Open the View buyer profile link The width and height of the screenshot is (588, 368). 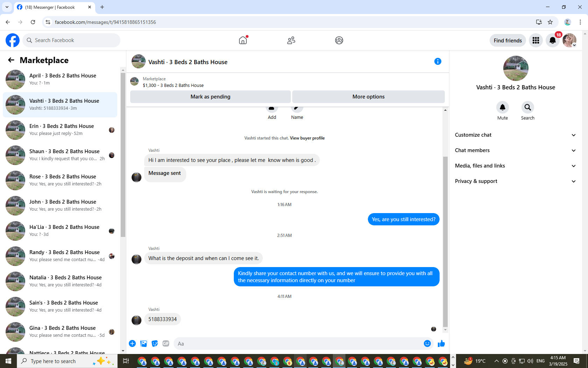pyautogui.click(x=307, y=138)
